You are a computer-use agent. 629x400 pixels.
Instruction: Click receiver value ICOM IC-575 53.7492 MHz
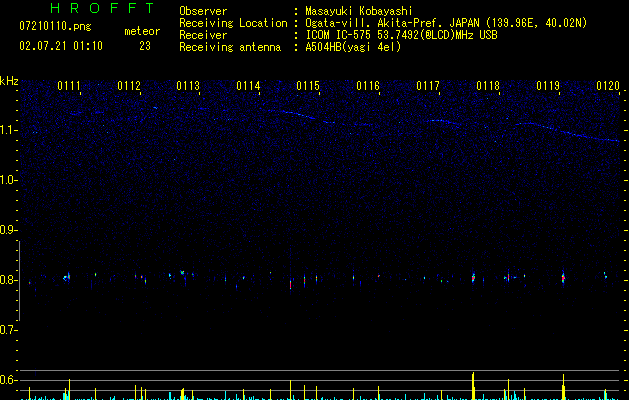pyautogui.click(x=401, y=35)
